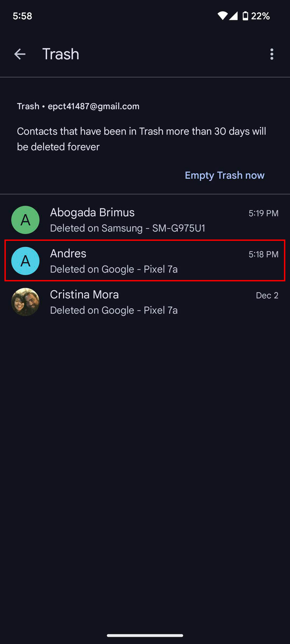This screenshot has width=290, height=644.
Task: Tap the Trash page title
Action: pos(61,54)
